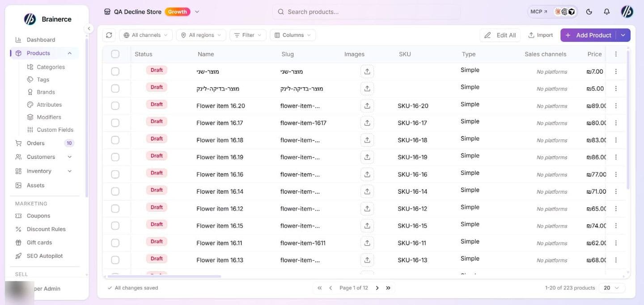Click the MCP integrations badge

[x=553, y=12]
